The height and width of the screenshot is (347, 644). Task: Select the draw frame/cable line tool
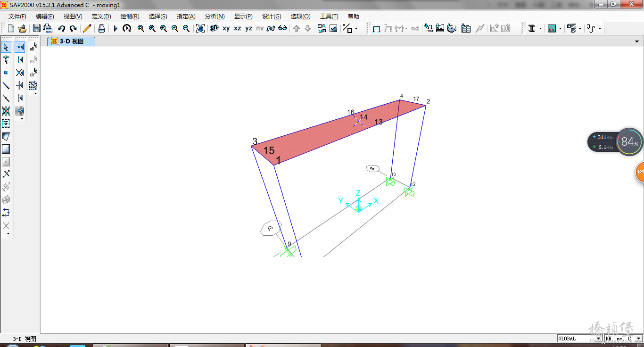point(6,85)
